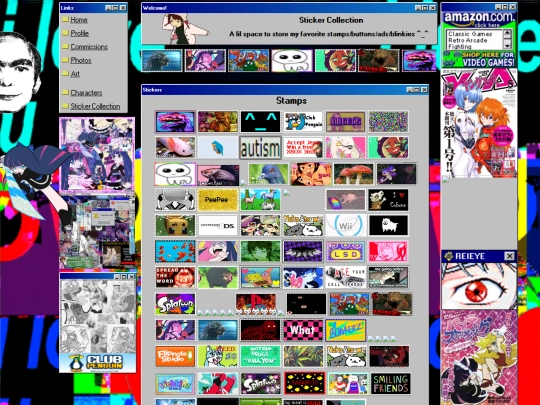Open the Spread the Word stamp
The image size is (540, 405).
point(175,278)
